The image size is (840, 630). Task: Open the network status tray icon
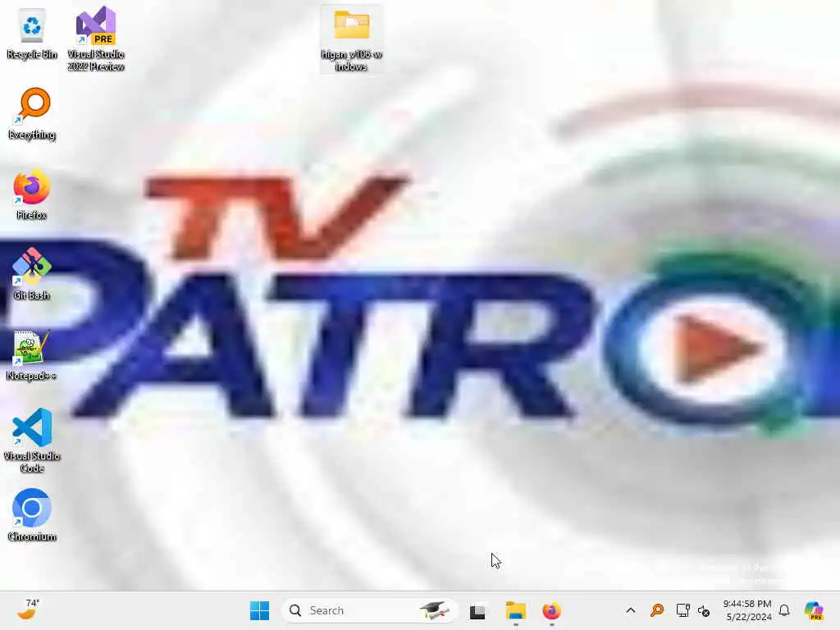click(x=682, y=610)
